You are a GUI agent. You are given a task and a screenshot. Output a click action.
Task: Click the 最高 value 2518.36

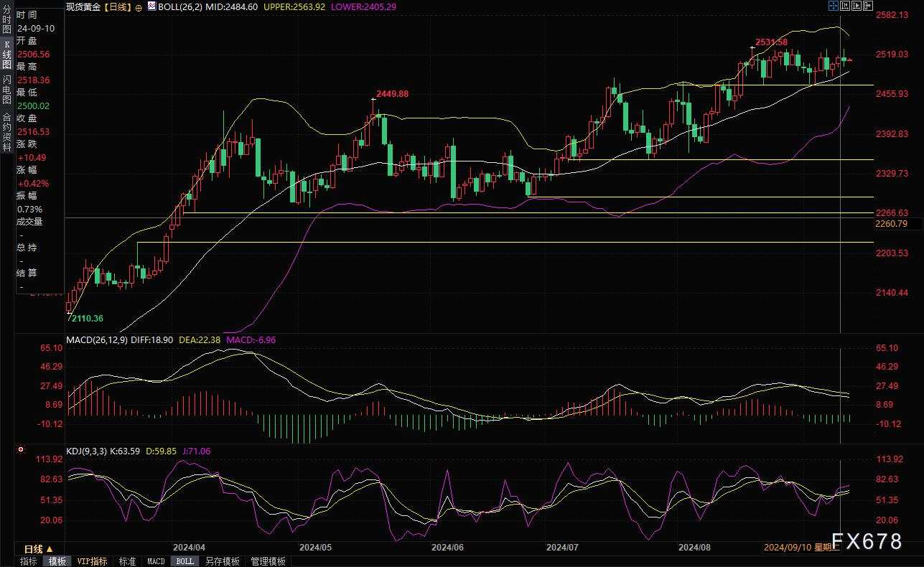(33, 80)
